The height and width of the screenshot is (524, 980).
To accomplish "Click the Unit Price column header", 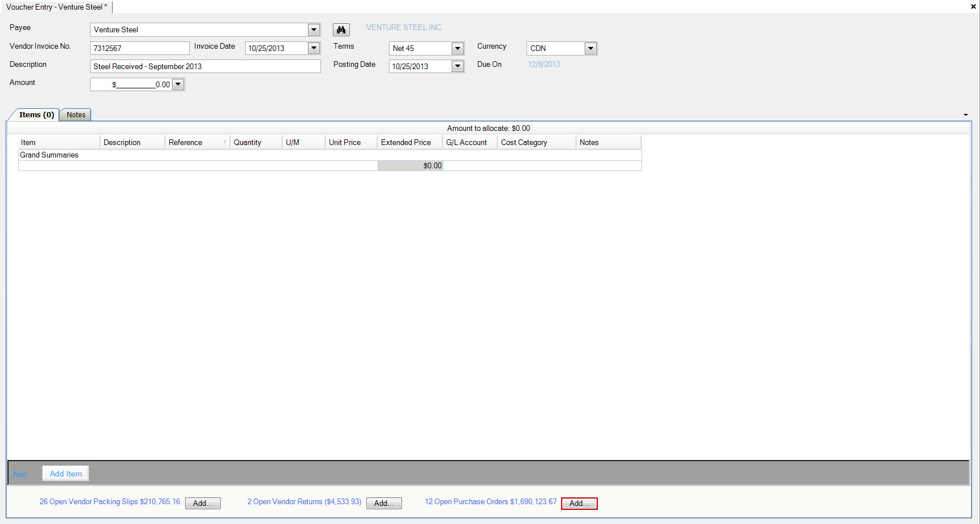I will pos(352,142).
